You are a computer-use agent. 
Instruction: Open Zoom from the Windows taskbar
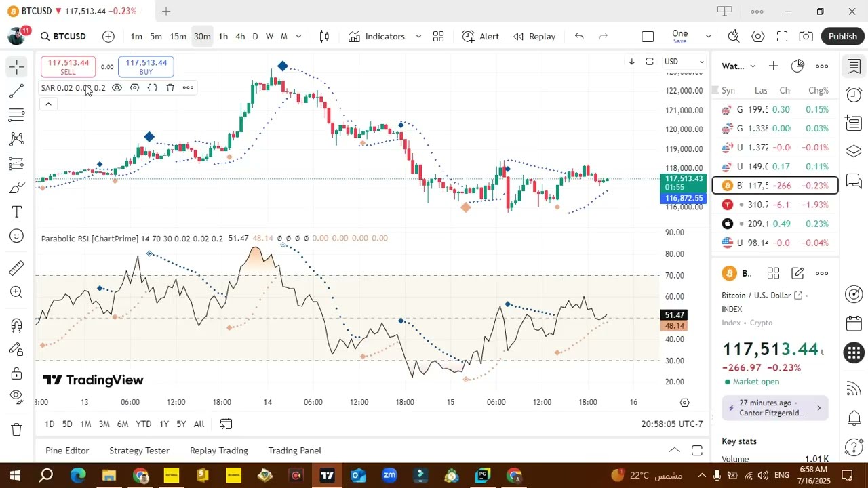389,475
